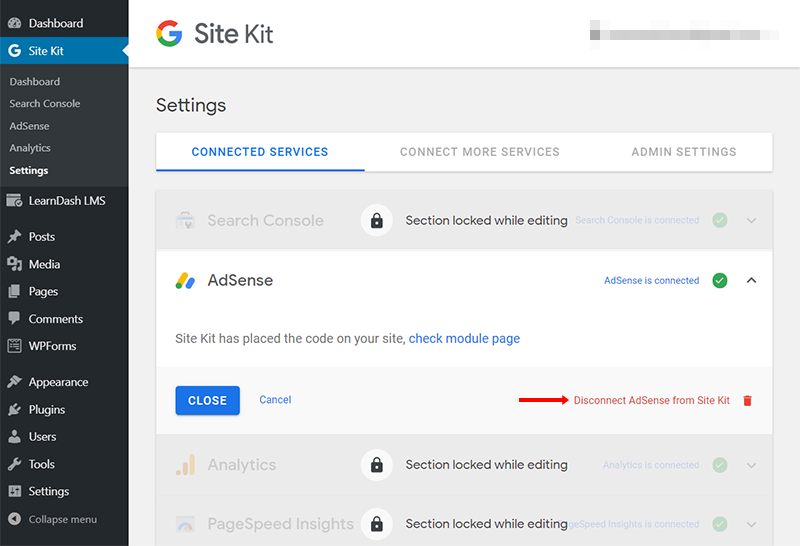
Task: Click the Settings page heading
Action: 191,105
